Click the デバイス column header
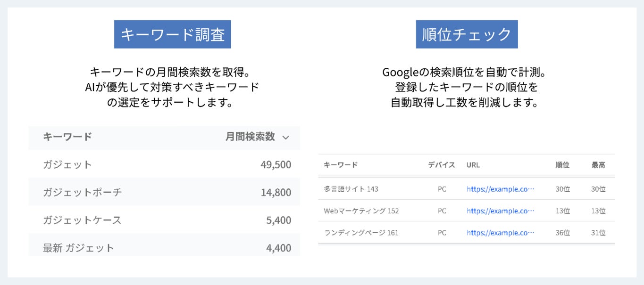This screenshot has height=285, width=644. coord(441,165)
